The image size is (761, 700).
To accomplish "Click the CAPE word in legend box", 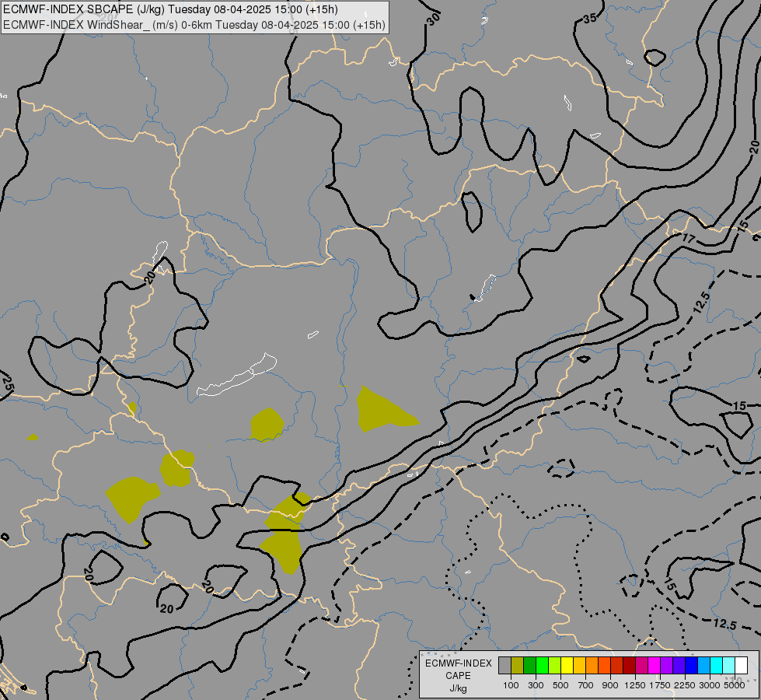I will (x=458, y=676).
